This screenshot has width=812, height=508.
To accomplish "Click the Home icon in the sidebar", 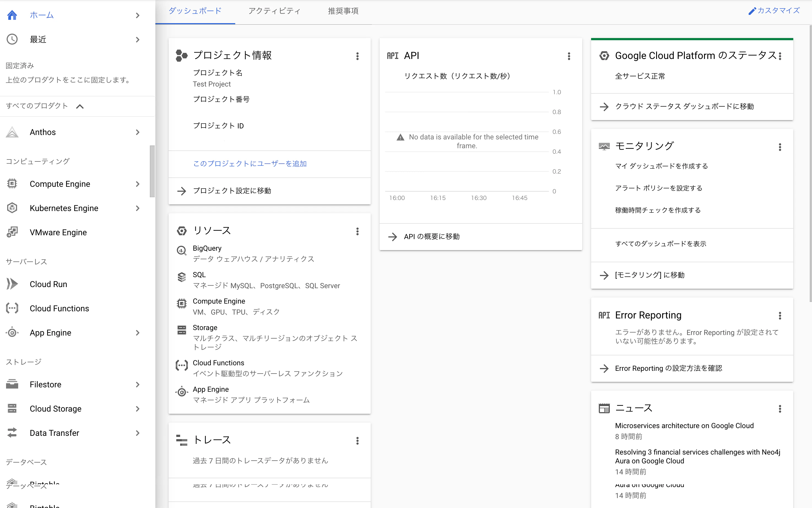I will (x=12, y=15).
